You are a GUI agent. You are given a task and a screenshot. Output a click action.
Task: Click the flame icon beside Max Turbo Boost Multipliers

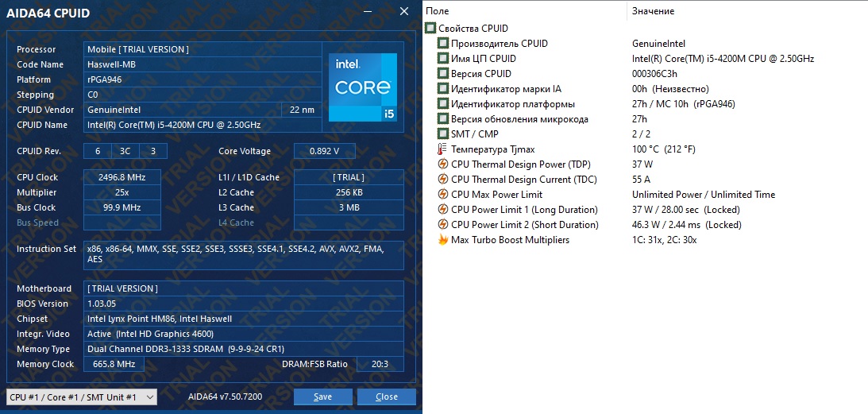[x=443, y=240]
